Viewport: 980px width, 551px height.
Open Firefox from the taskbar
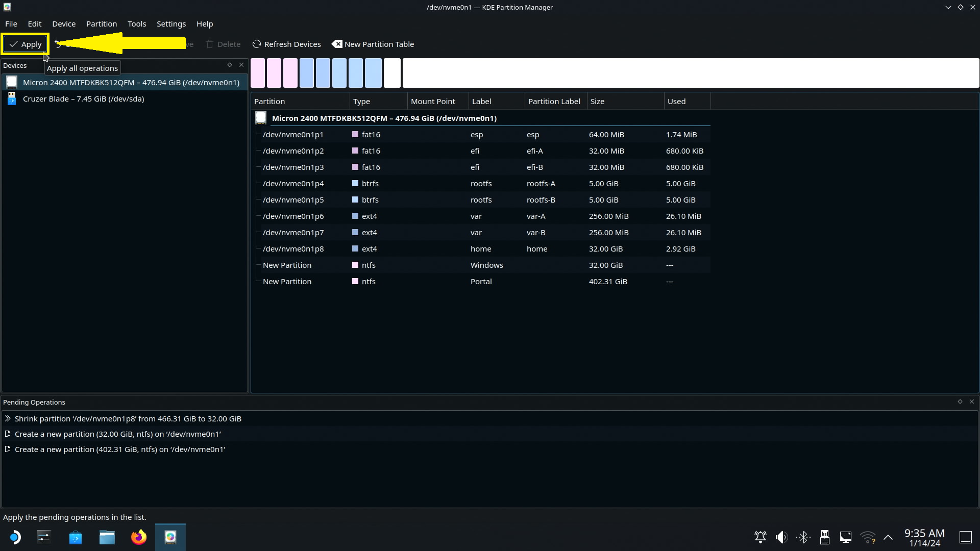pyautogui.click(x=138, y=537)
